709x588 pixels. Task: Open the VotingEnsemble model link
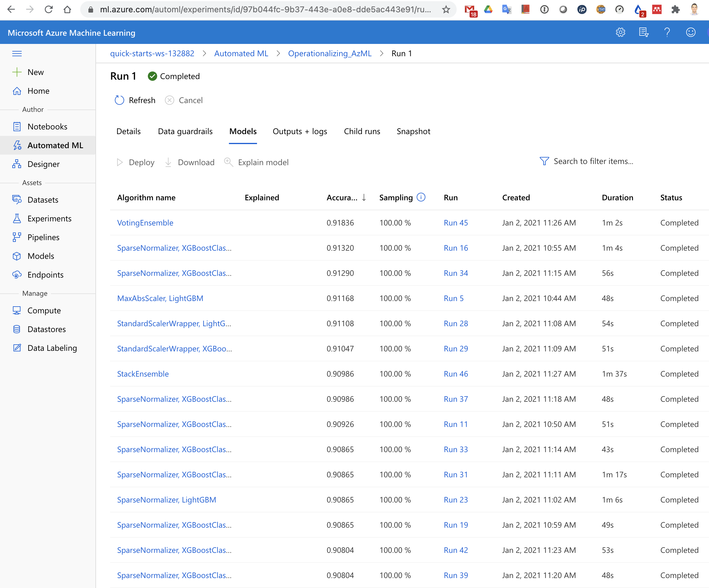[x=145, y=223]
